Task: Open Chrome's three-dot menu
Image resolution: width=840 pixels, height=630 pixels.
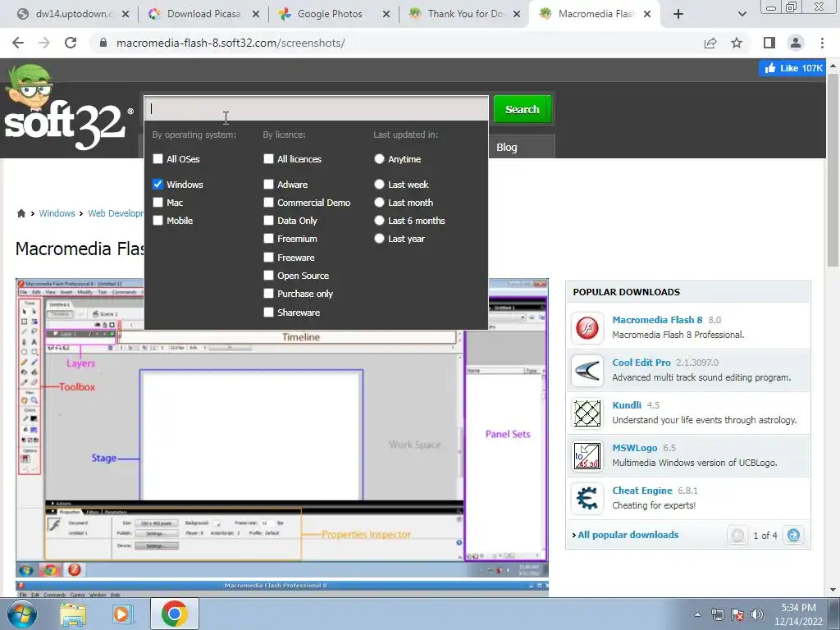Action: click(x=822, y=43)
